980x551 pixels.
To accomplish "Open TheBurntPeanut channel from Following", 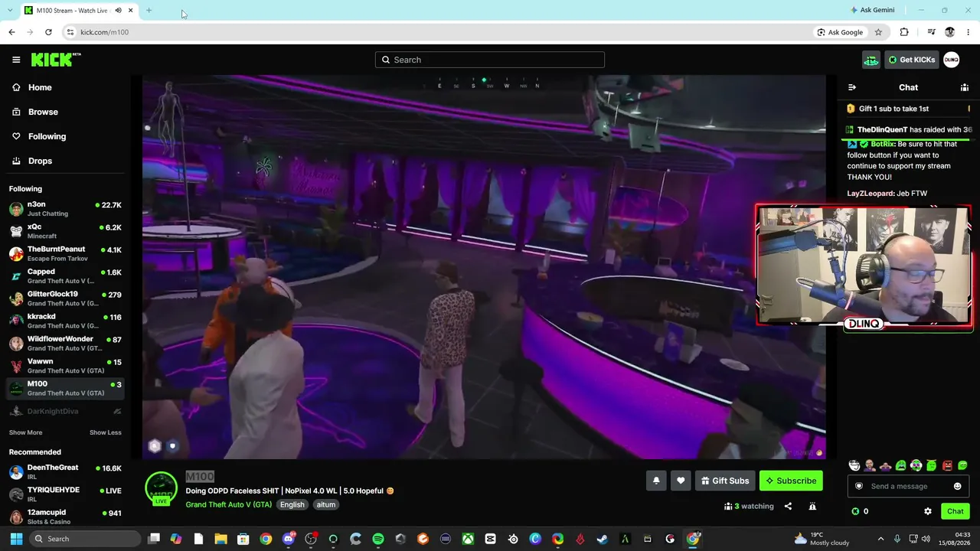I will (65, 253).
